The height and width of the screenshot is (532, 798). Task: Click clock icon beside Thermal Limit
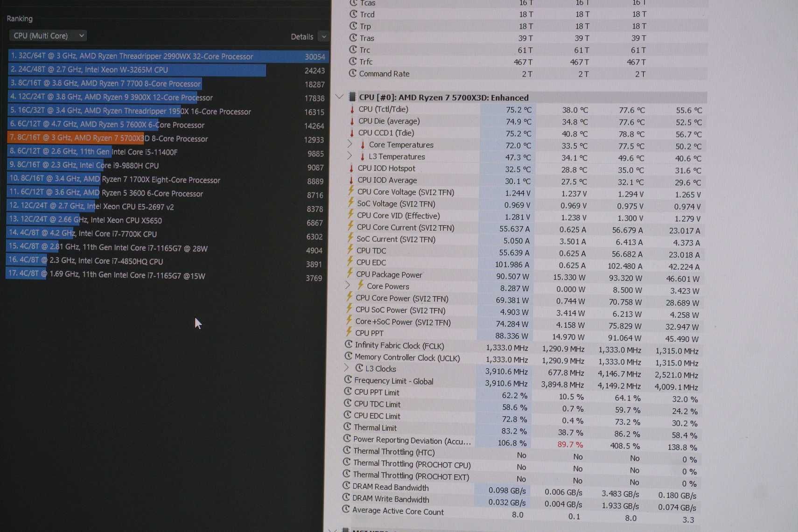coord(347,427)
